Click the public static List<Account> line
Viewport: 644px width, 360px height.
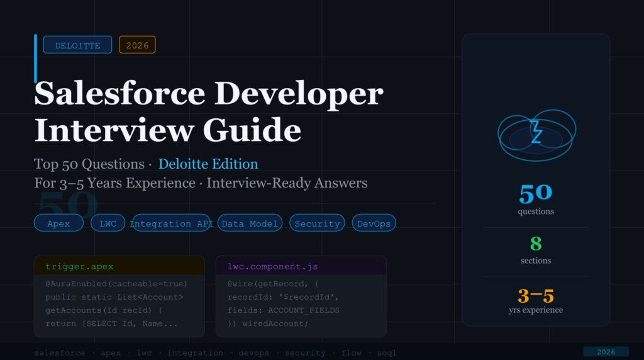(x=114, y=296)
